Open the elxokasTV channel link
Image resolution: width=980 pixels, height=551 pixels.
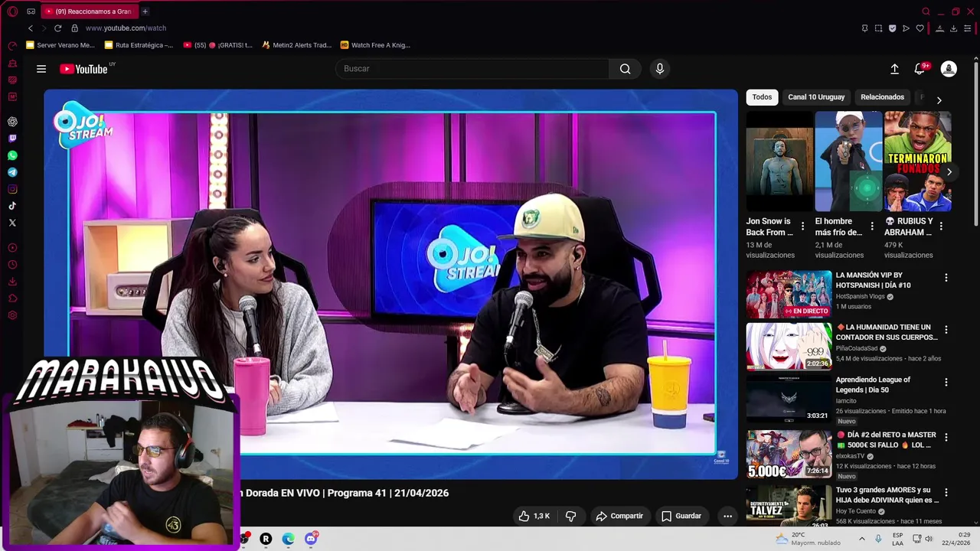850,456
